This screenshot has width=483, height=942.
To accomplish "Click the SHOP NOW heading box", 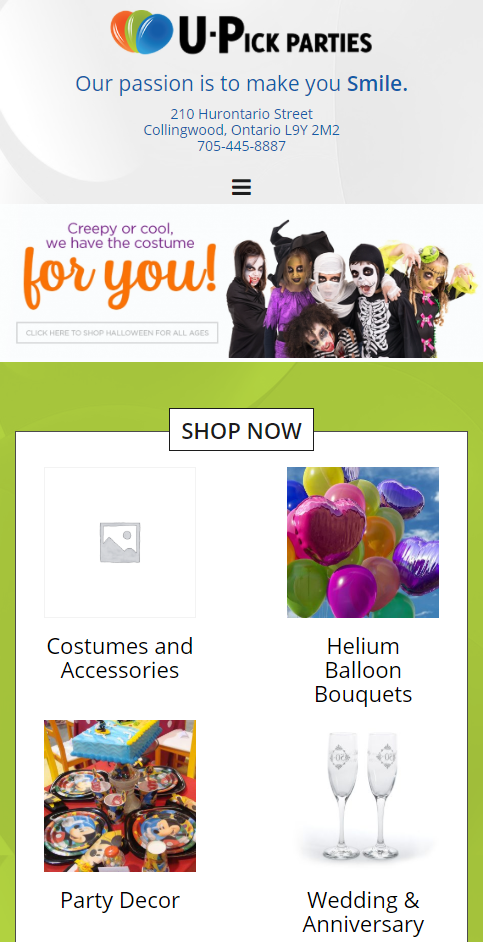I will (242, 430).
